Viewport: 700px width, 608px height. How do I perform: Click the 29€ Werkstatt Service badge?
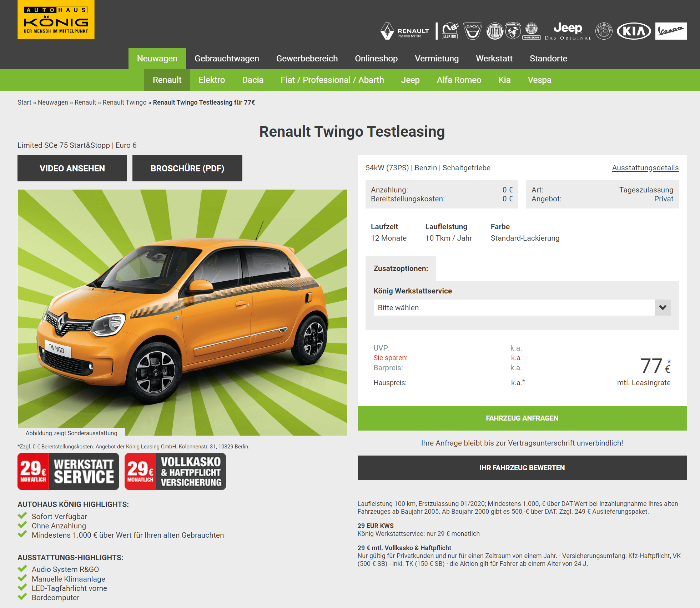(x=68, y=471)
